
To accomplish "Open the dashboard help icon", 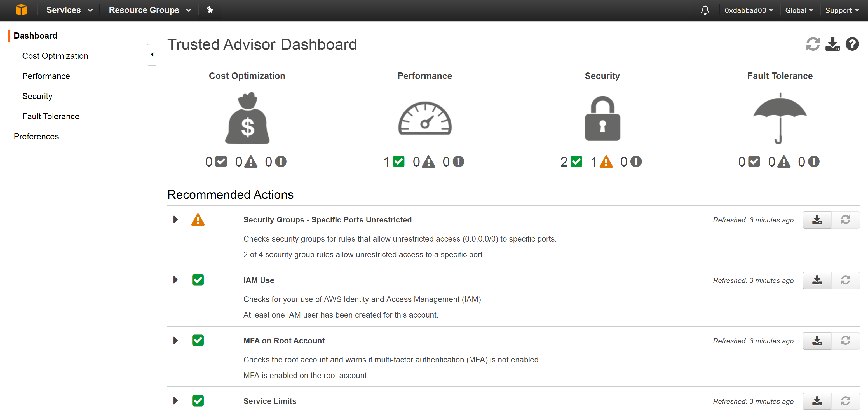I will (852, 44).
